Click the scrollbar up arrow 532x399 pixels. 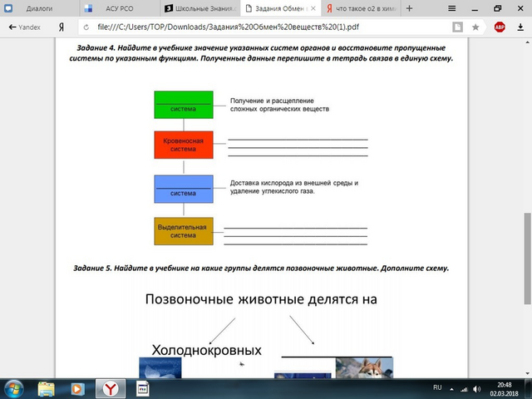527,42
